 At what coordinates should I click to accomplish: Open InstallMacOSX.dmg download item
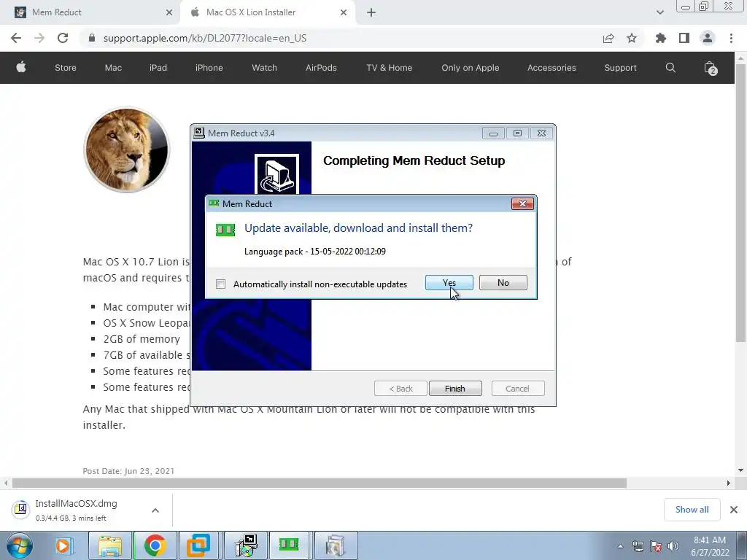click(x=76, y=510)
